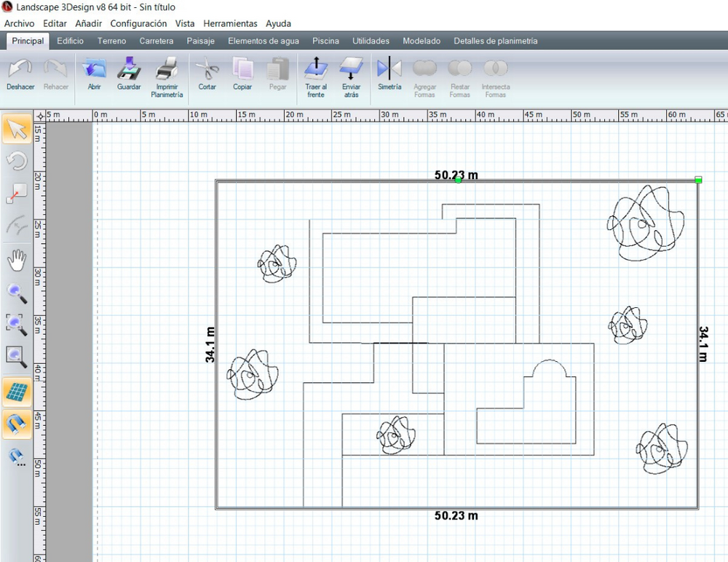Toggle the grid display button

[x=17, y=392]
